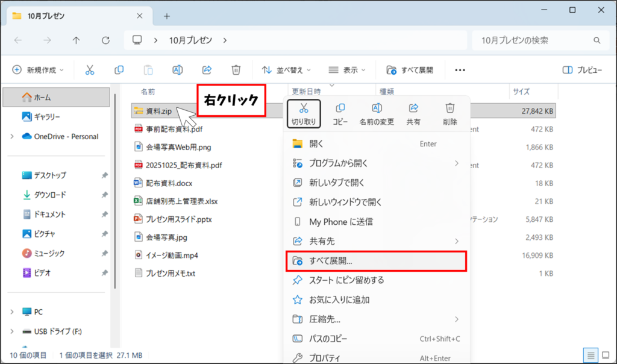
Task: Expand the OneDrive - Personal tree node
Action: (x=12, y=136)
